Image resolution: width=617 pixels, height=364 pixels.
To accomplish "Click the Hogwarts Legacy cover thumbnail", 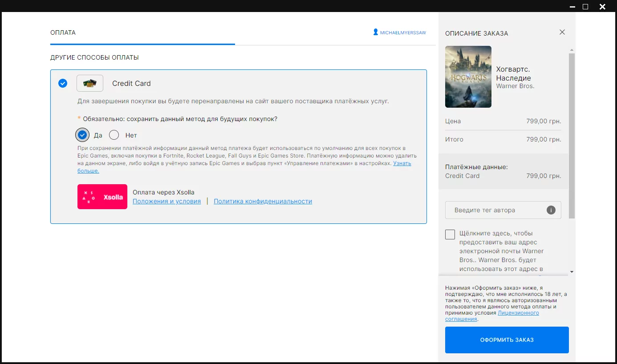I will tap(468, 77).
